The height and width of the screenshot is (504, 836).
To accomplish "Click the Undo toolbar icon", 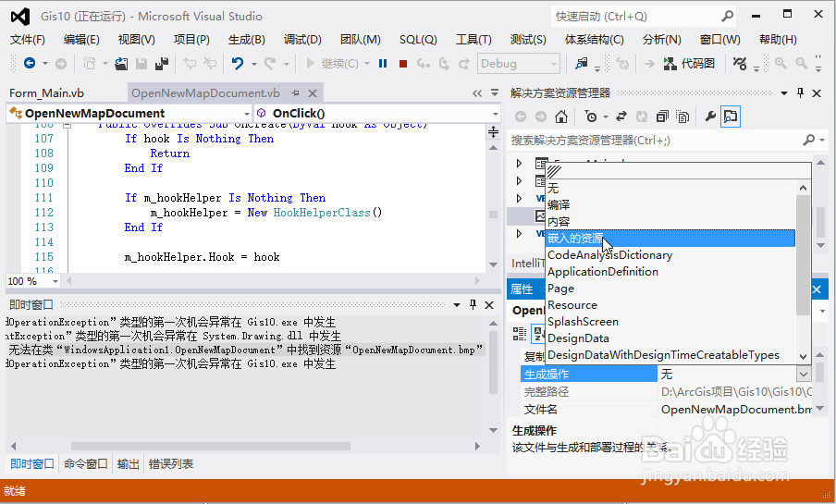I will [x=238, y=64].
